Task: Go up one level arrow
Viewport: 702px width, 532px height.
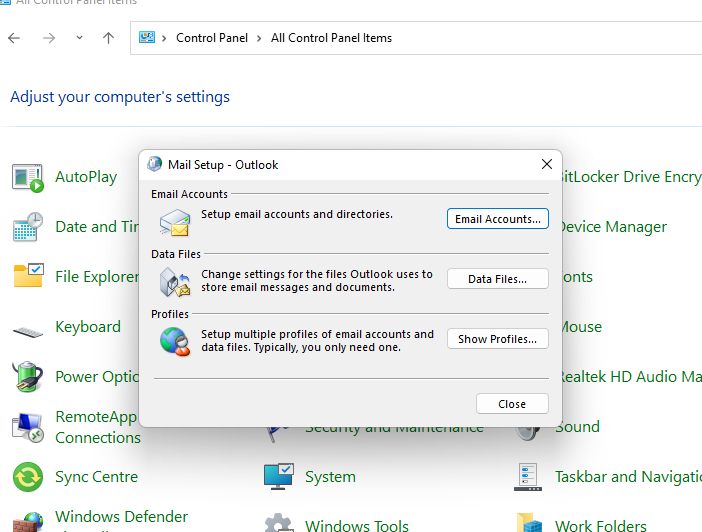Action: (108, 38)
